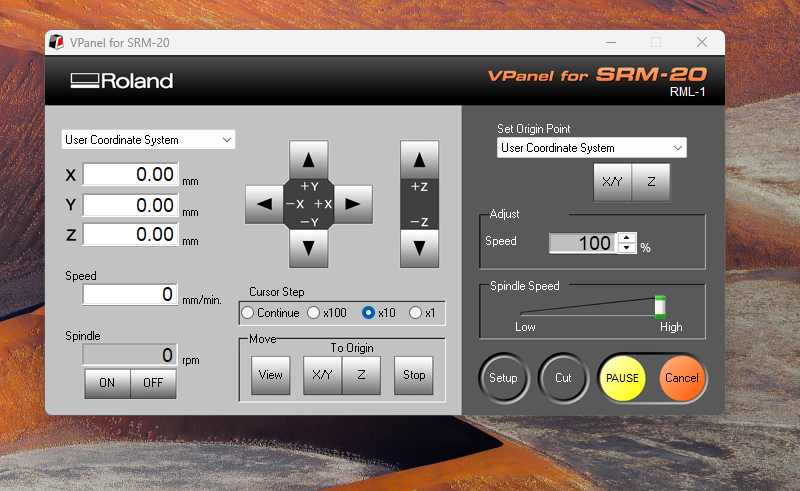Open the Setup dialog
This screenshot has height=491, width=800.
tap(504, 378)
